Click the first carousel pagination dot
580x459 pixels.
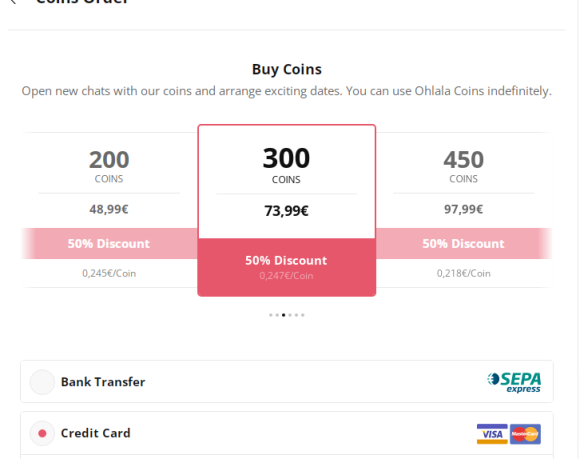pyautogui.click(x=271, y=315)
